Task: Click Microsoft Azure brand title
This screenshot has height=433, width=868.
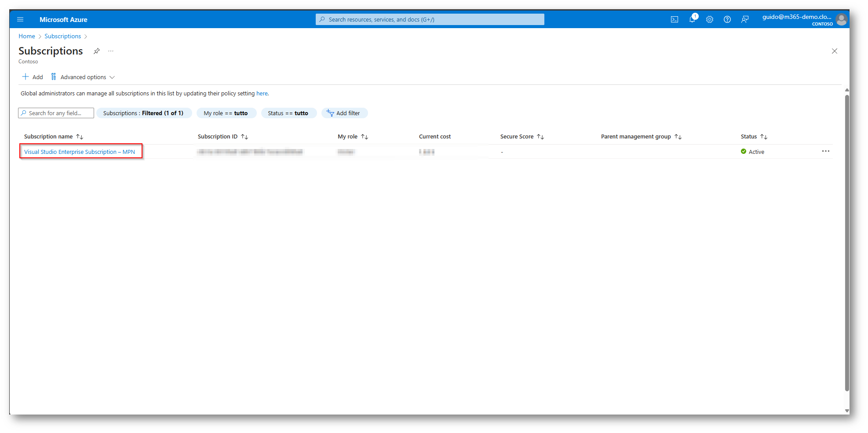Action: [x=63, y=20]
